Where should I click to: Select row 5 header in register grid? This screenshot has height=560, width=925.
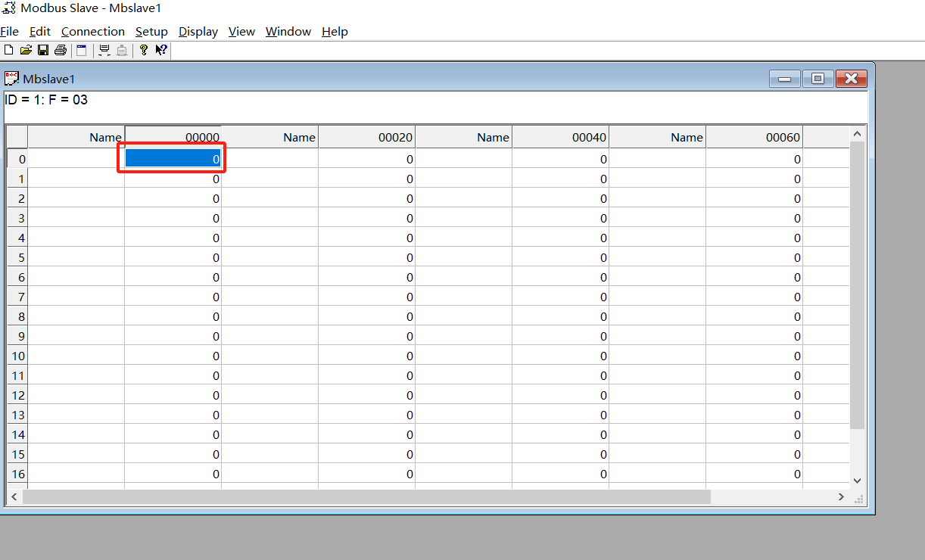pyautogui.click(x=17, y=257)
